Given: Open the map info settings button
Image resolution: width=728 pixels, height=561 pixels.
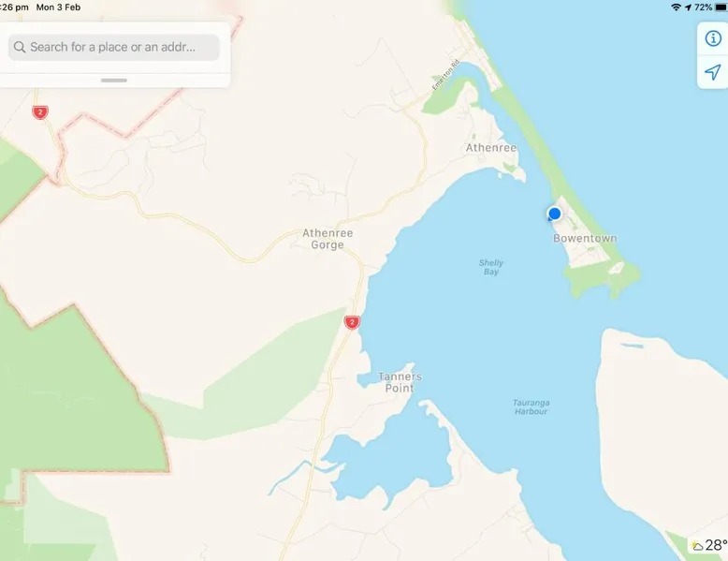Looking at the screenshot, I should 713,38.
